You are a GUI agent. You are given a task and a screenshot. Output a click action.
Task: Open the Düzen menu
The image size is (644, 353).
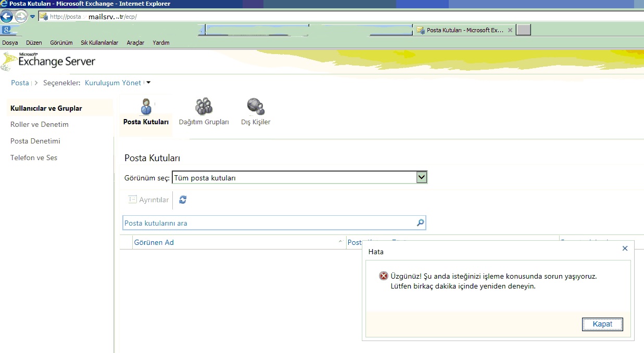click(34, 43)
